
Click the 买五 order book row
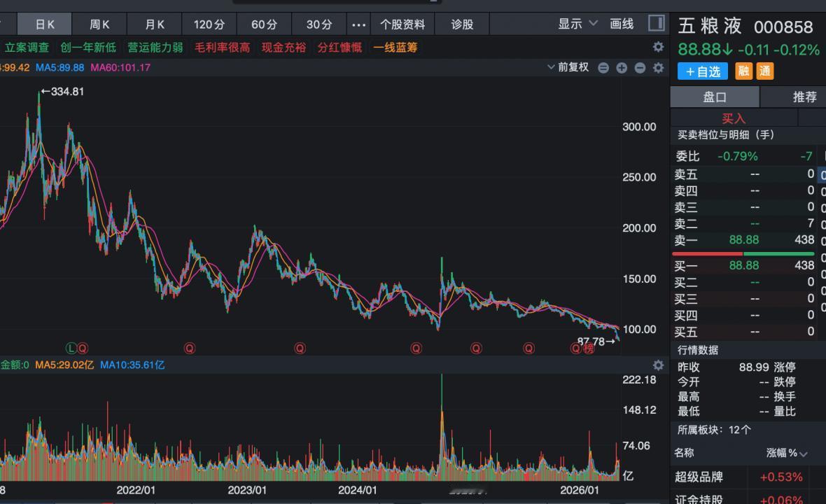pos(744,332)
